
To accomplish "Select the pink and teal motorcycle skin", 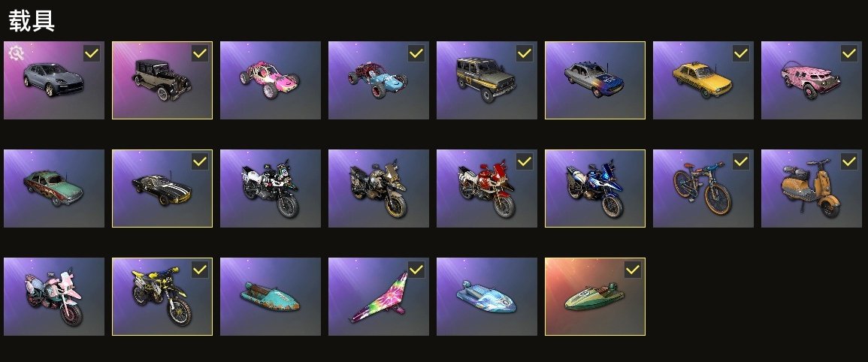I will (x=53, y=297).
